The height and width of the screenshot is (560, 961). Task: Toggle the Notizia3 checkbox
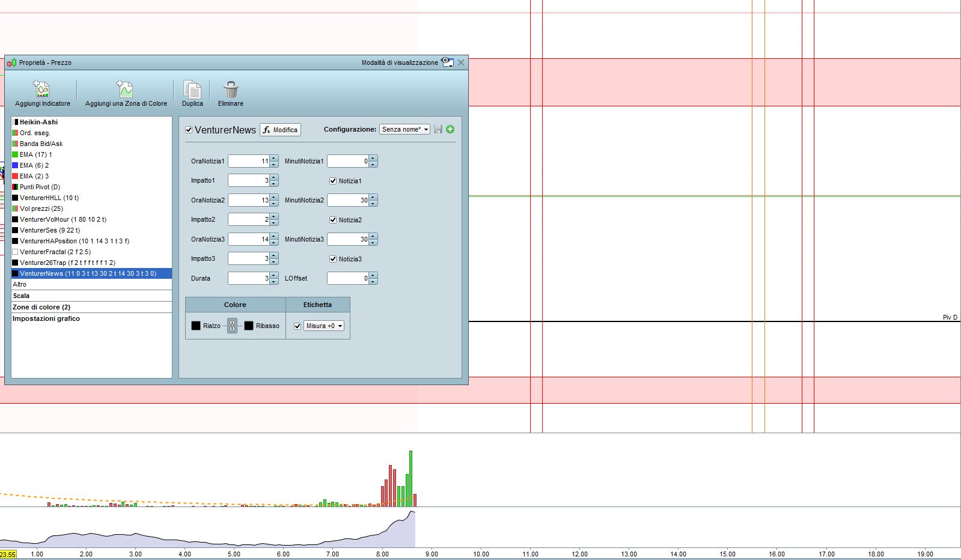(333, 259)
